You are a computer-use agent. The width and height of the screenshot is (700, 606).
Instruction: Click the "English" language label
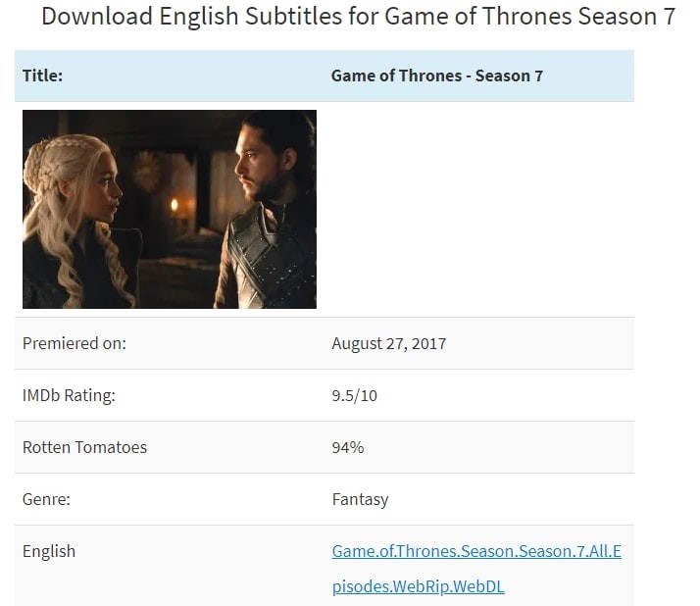[x=49, y=551]
